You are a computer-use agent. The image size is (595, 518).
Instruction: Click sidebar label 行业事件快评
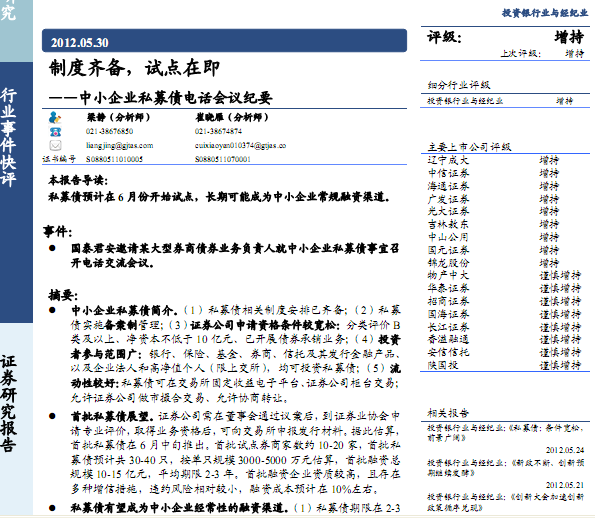8,137
